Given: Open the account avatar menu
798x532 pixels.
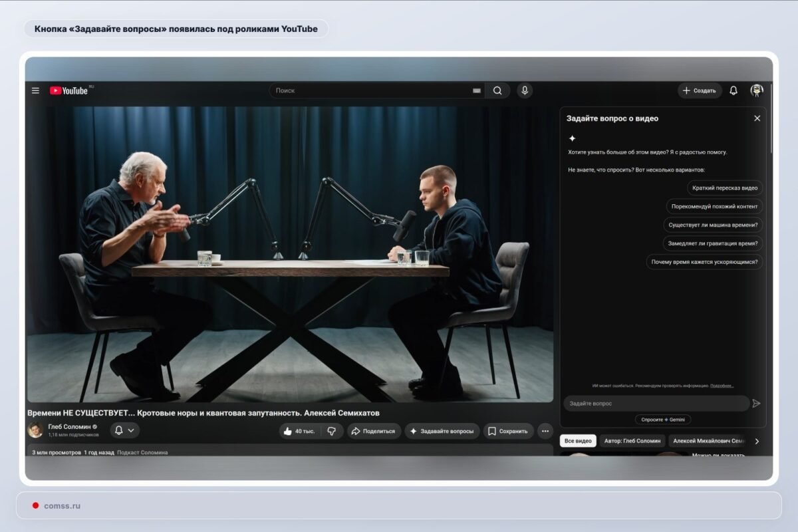Looking at the screenshot, I should point(757,90).
